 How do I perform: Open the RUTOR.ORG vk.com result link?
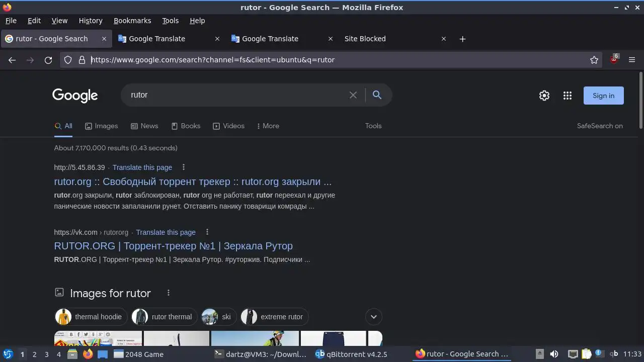tap(173, 246)
